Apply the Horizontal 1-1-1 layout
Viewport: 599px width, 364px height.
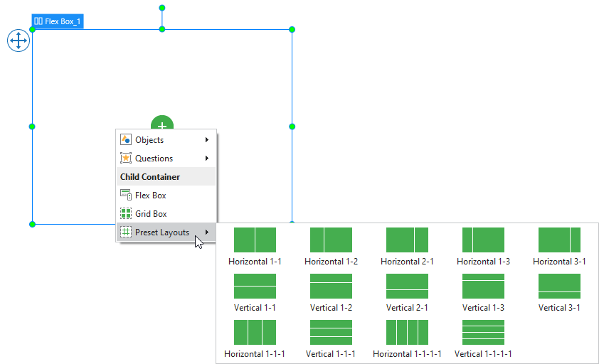coord(255,333)
